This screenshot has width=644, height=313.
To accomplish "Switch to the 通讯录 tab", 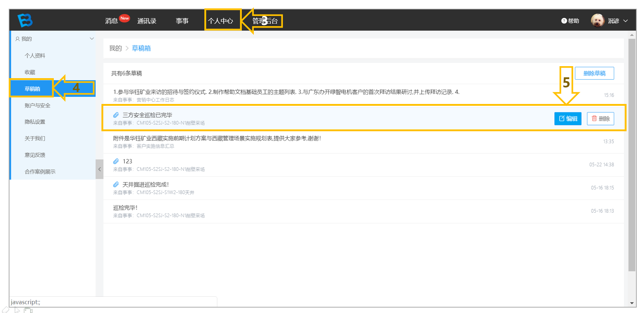I will click(x=147, y=21).
